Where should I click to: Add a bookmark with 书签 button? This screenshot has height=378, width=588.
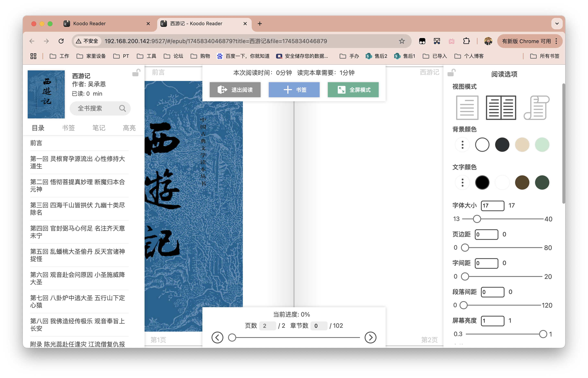(x=294, y=90)
